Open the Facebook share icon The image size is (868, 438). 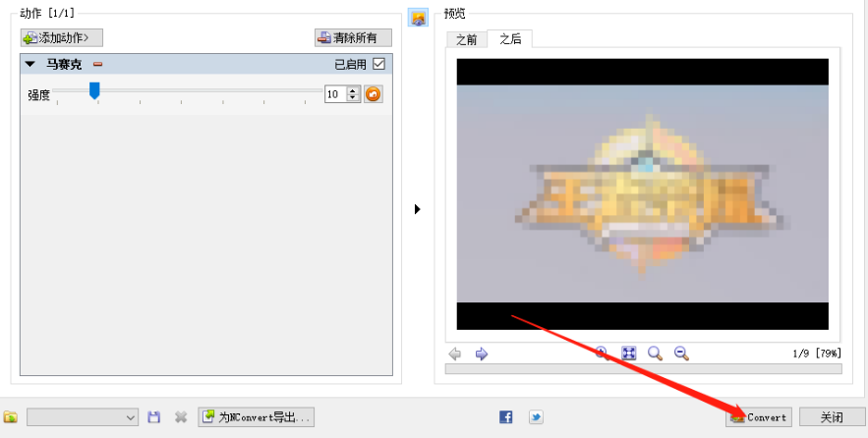(506, 417)
